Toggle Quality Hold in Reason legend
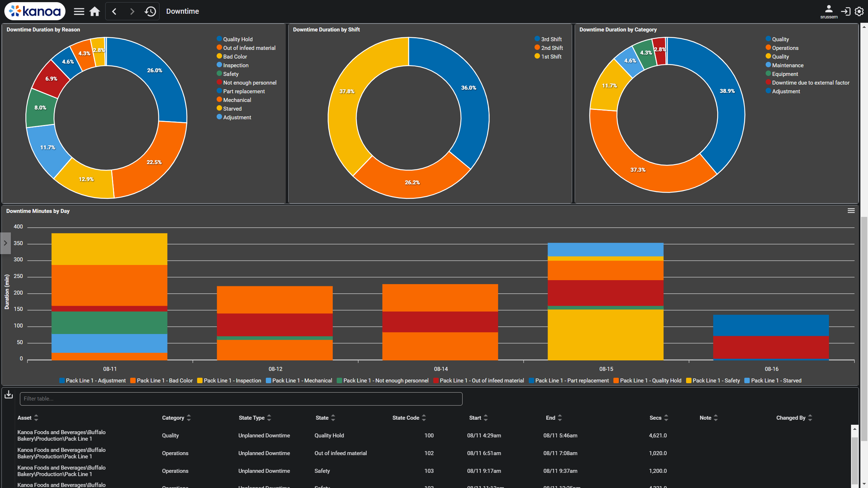Screen dimensions: 868x488 (235, 39)
